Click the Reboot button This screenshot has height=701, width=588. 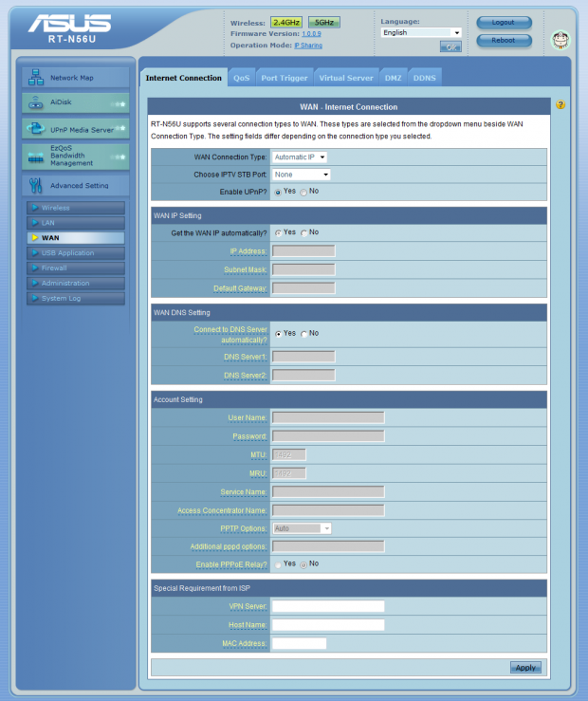(x=504, y=40)
